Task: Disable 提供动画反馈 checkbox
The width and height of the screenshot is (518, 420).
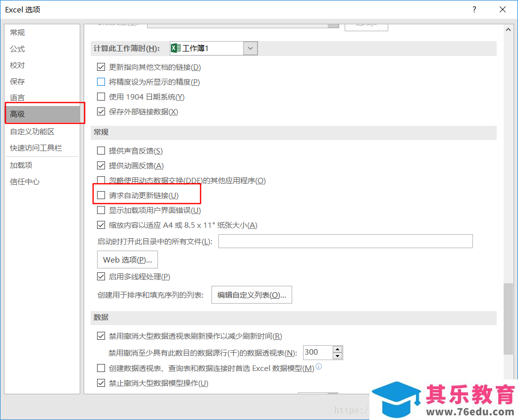Action: click(101, 165)
